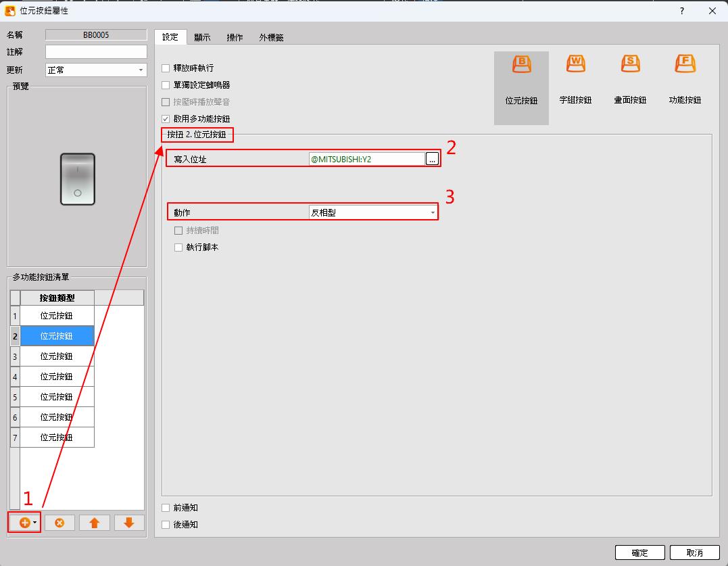Move item down with orange arrow

pos(129,523)
